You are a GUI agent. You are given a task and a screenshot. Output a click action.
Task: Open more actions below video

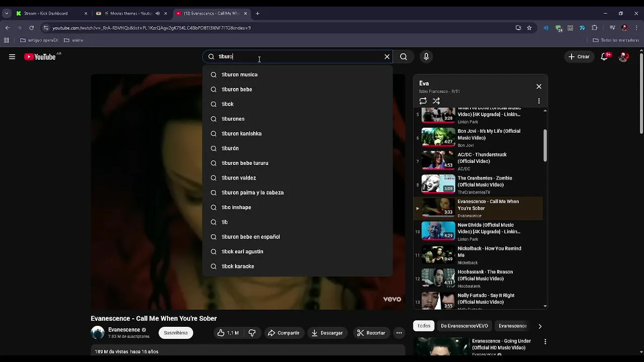click(x=399, y=333)
